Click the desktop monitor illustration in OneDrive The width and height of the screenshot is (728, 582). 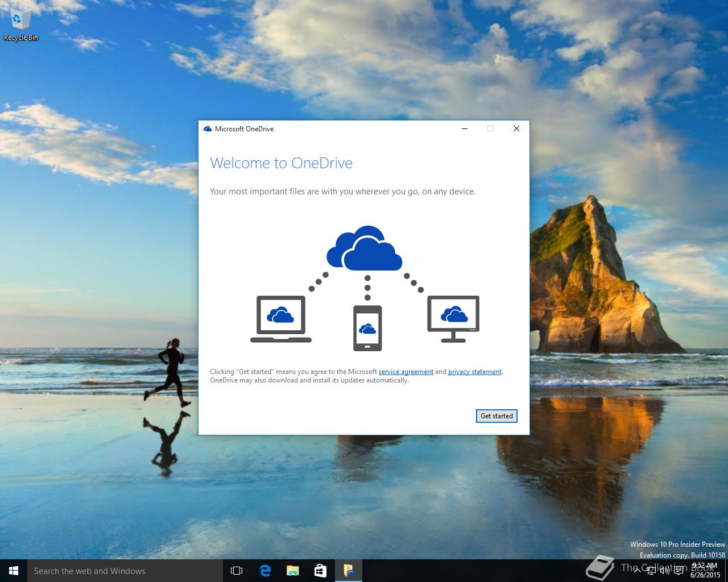click(453, 319)
